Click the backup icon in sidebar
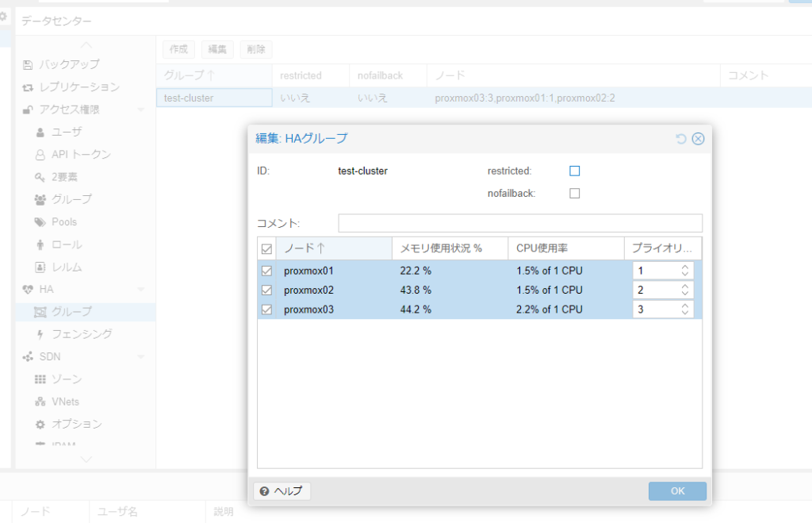The image size is (812, 523). 29,64
